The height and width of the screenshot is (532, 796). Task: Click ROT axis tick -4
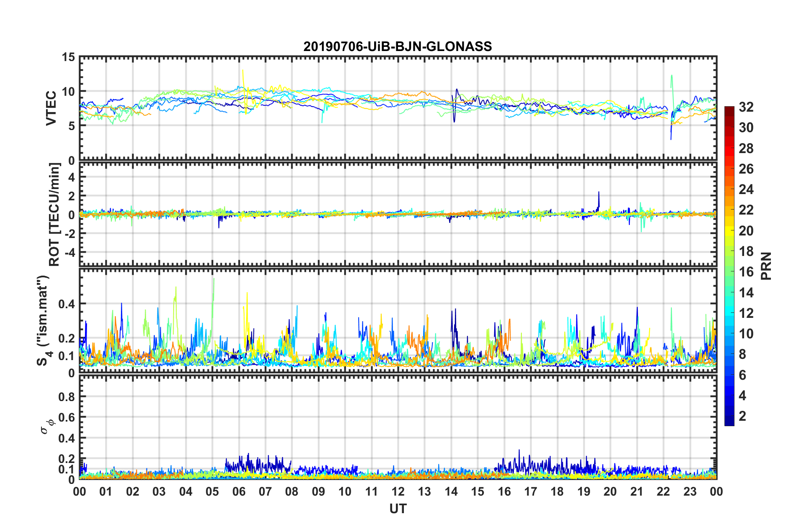point(70,253)
